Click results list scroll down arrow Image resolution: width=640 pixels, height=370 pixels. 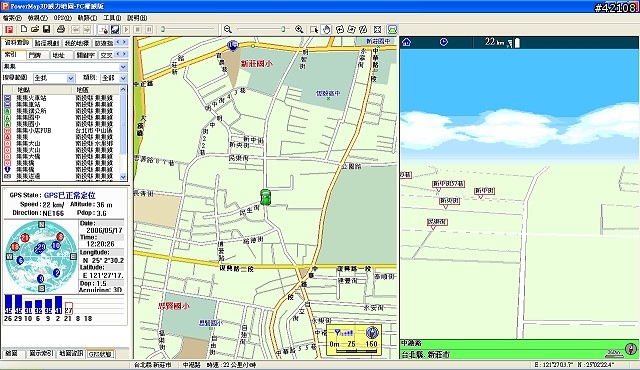tap(123, 177)
